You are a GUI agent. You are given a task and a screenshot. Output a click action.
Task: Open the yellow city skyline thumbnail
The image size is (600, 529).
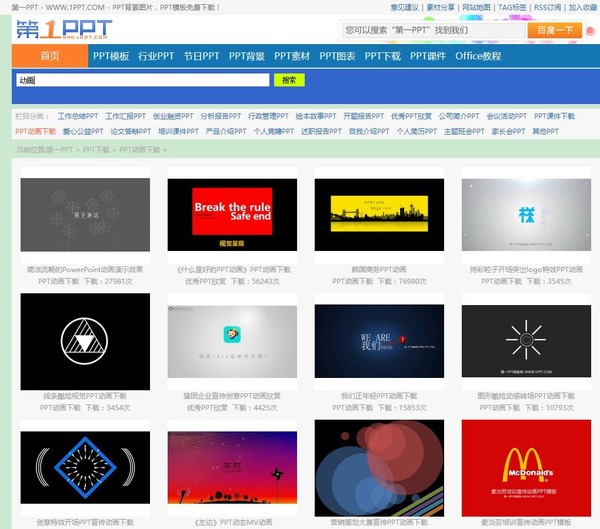[379, 215]
